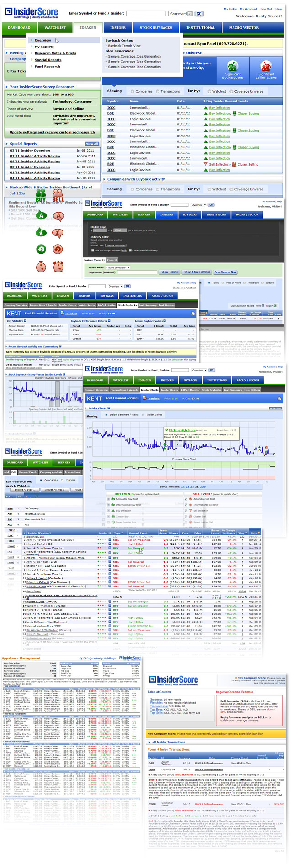Select the Insider Values radio in Insider Charts

click(x=143, y=415)
